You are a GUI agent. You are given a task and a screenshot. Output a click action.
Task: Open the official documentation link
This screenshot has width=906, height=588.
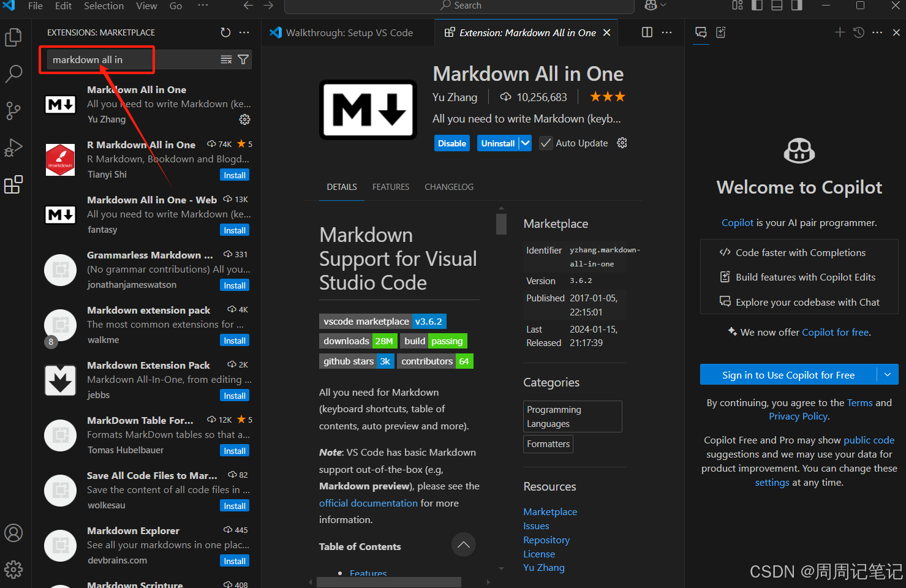tap(368, 503)
